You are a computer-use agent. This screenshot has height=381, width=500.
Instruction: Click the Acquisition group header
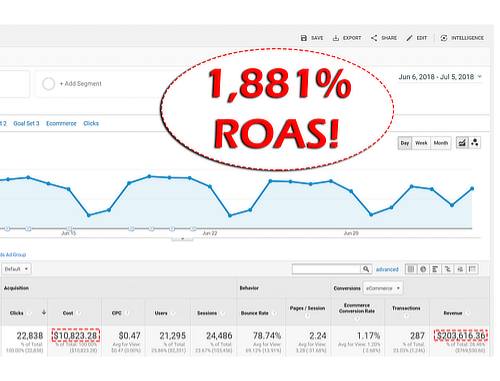tap(16, 288)
